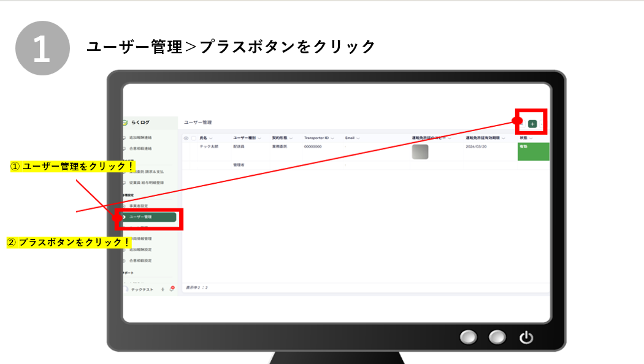This screenshot has height=364, width=644.
Task: Open the 氏名 column dropdown
Action: point(211,138)
